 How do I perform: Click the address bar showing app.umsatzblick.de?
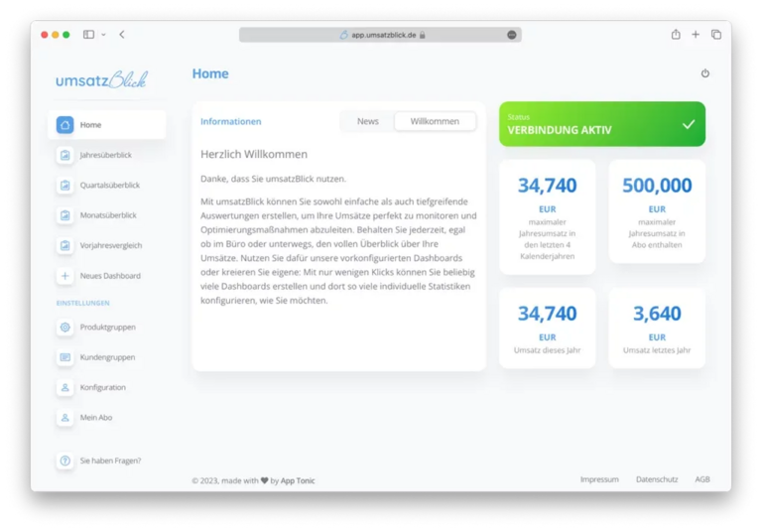[x=380, y=35]
